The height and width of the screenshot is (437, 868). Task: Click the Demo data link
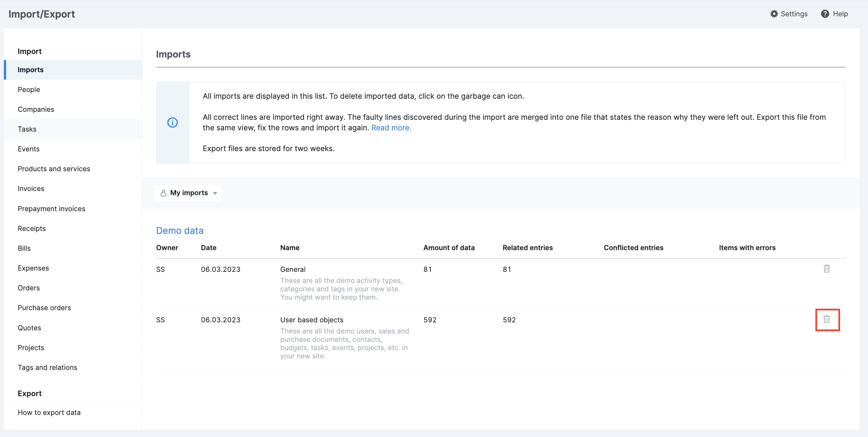180,230
